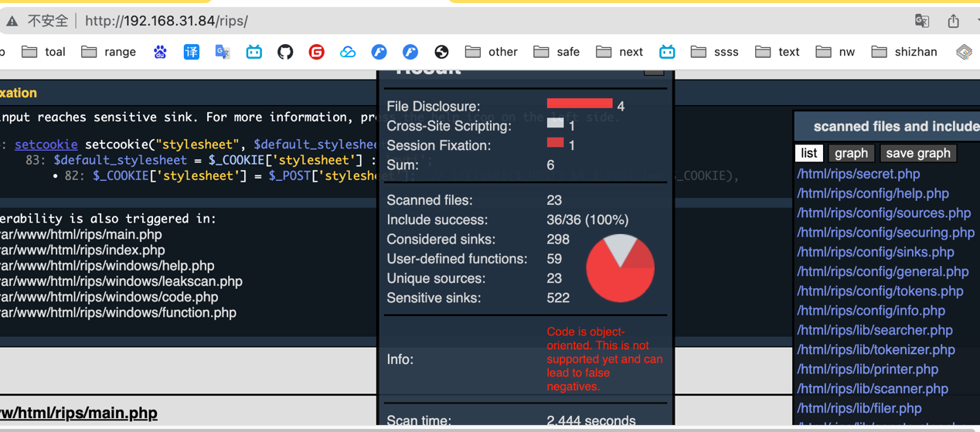Click the rips/windows/help.php path
The image size is (980, 432).
(x=107, y=265)
